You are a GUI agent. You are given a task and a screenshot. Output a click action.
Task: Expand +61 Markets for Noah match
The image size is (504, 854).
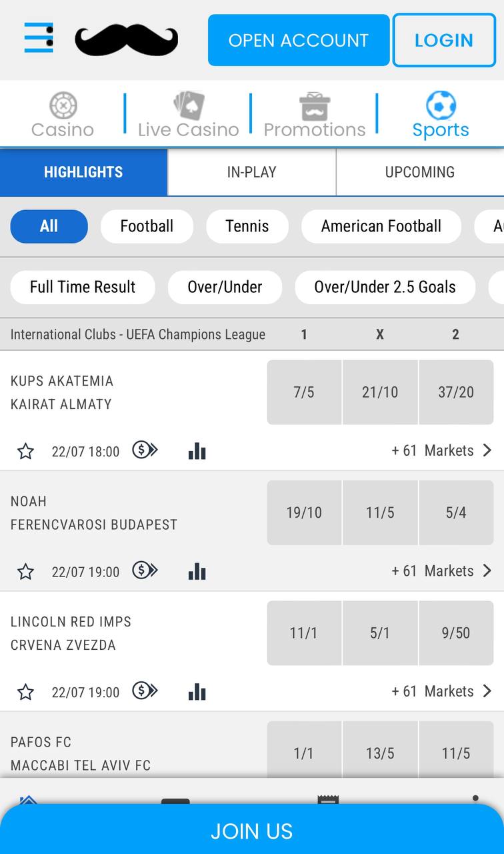(441, 570)
